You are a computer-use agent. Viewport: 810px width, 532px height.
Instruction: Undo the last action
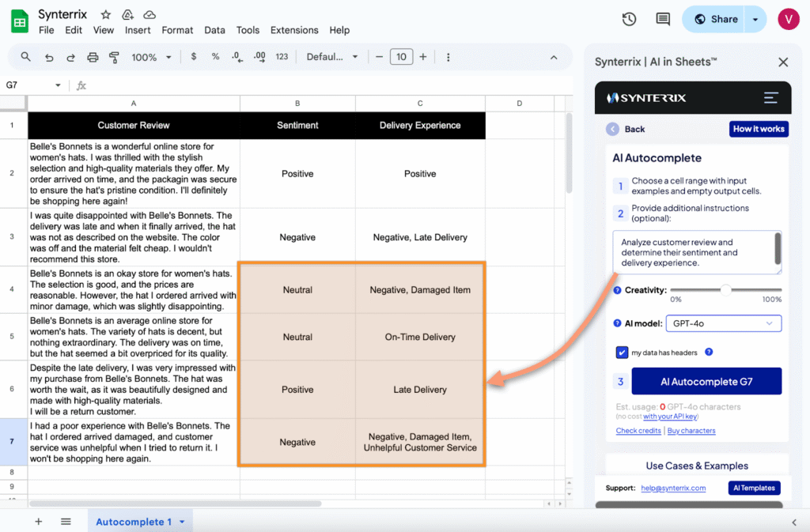click(49, 57)
